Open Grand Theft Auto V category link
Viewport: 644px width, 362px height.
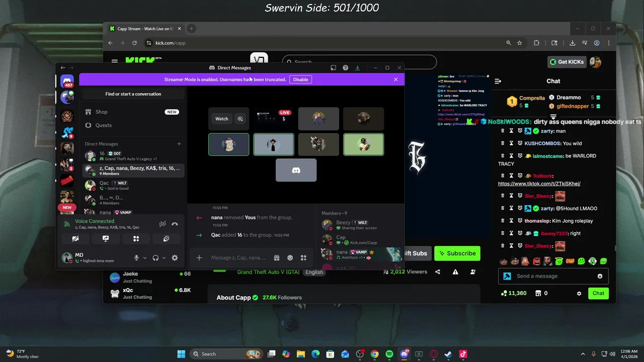(269, 272)
